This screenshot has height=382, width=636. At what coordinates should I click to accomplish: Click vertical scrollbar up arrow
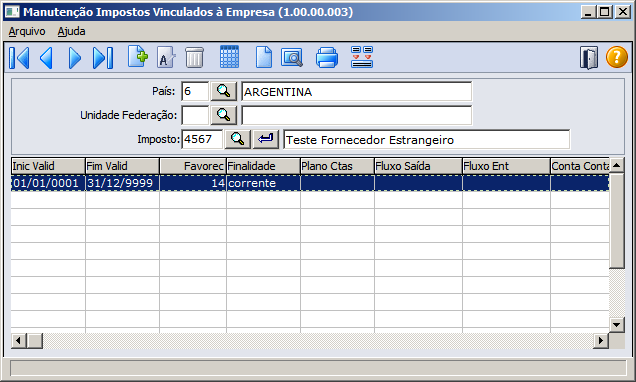617,165
